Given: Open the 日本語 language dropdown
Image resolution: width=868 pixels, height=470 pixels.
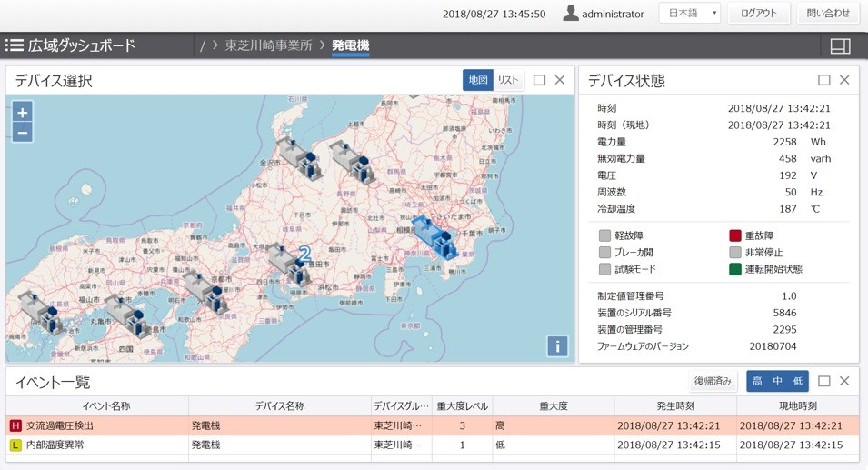Looking at the screenshot, I should [x=689, y=14].
